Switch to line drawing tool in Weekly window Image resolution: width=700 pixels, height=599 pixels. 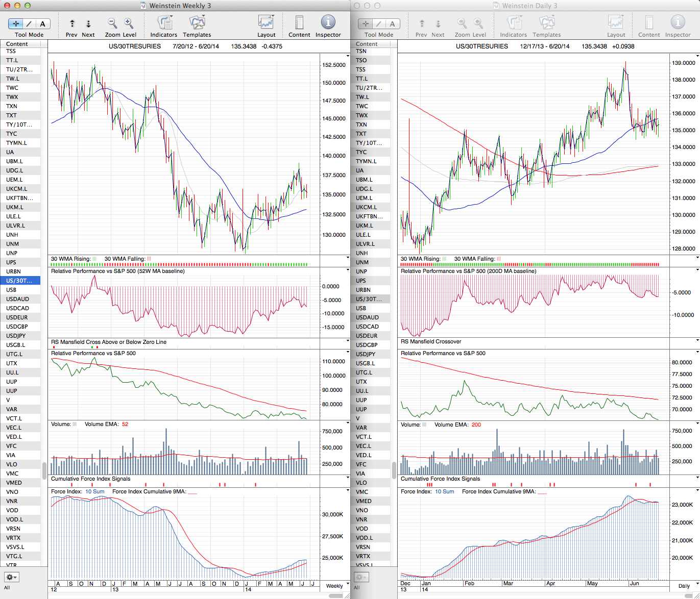pos(29,24)
